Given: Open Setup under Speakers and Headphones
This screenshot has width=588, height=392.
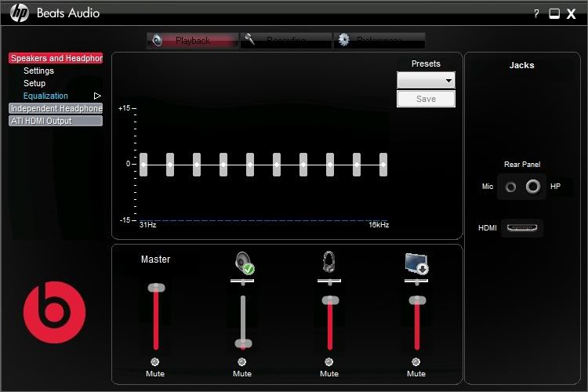Looking at the screenshot, I should point(34,83).
